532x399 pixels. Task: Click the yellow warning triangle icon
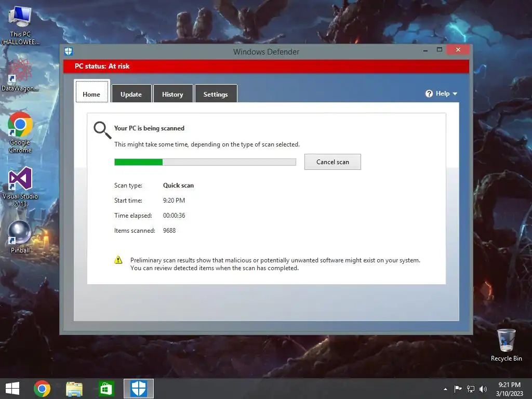118,260
